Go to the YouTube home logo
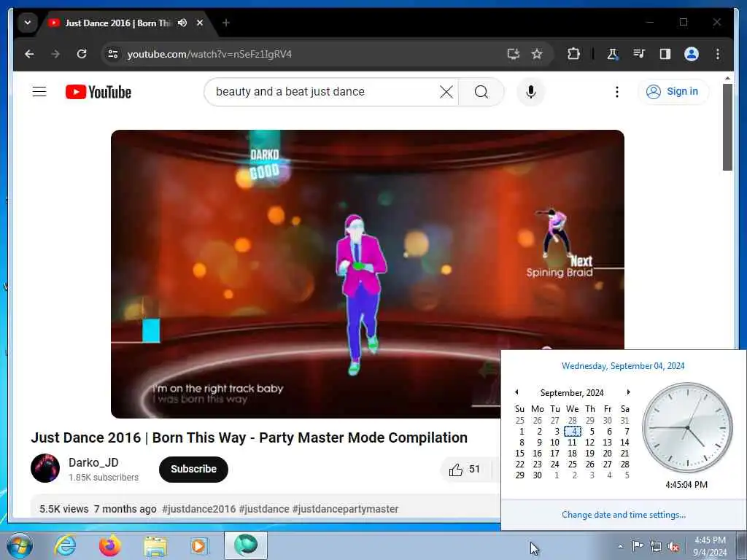Screen dimensions: 747x560 (x=98, y=92)
